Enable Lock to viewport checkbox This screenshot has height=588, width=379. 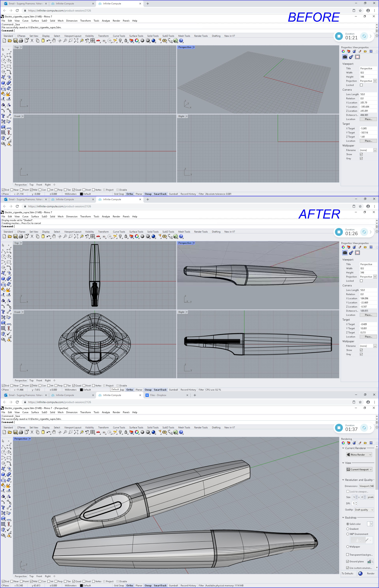coord(348,491)
